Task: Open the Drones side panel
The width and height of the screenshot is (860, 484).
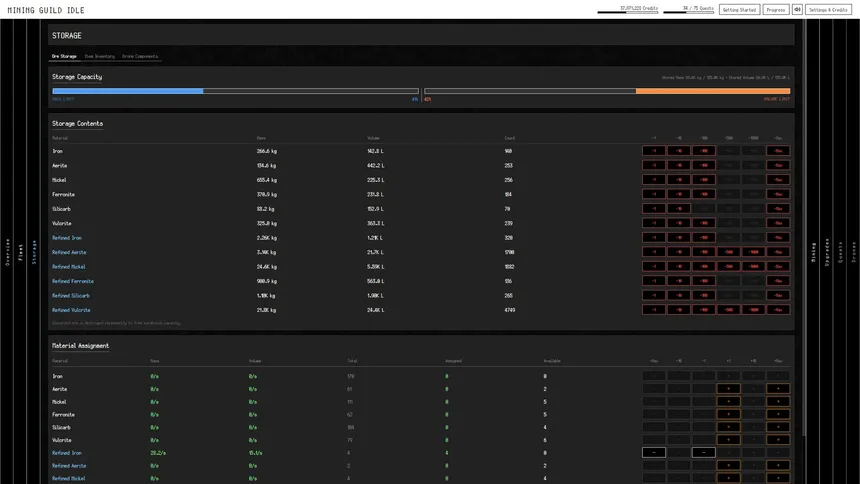Action: point(853,252)
